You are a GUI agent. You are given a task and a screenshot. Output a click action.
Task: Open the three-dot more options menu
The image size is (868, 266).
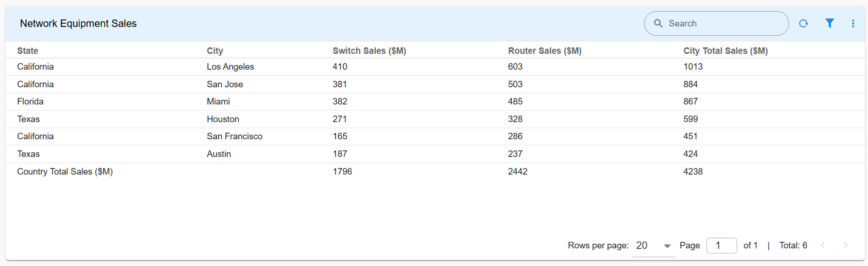coord(853,24)
